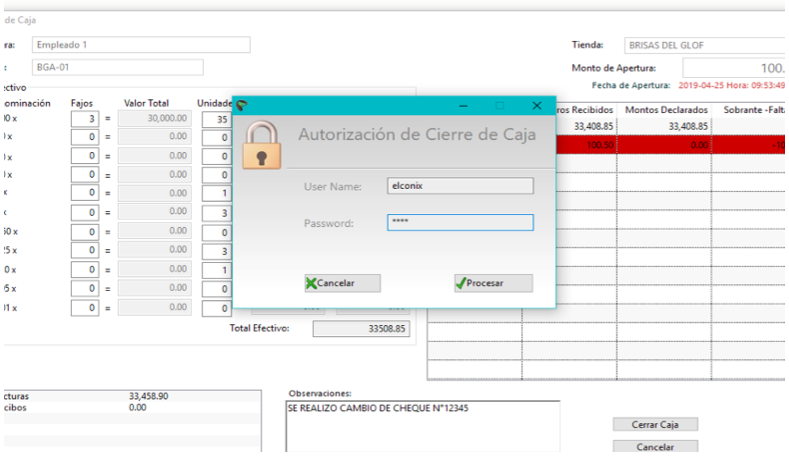Click the last Unidades field in the 1 x row
The image size is (789, 466).
pyautogui.click(x=217, y=308)
